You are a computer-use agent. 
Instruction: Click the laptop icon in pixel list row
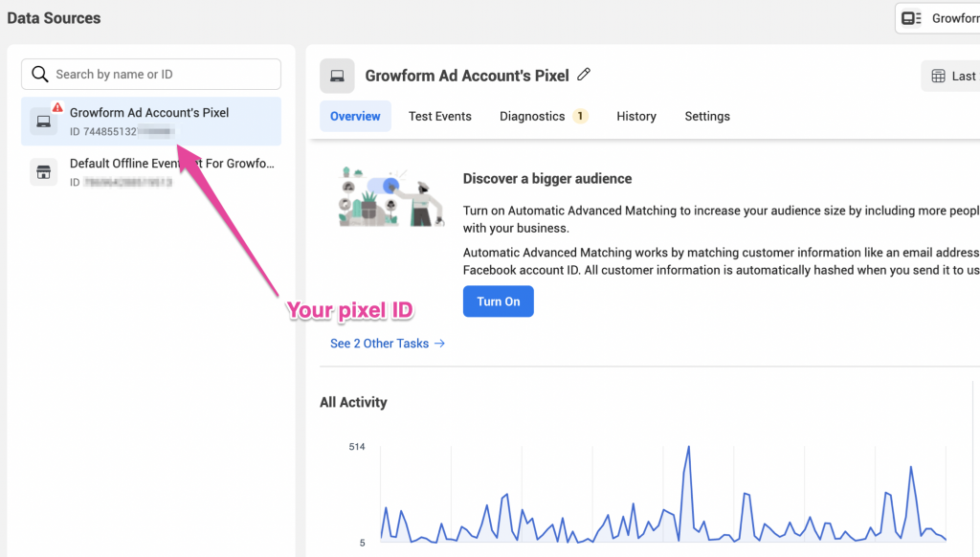pos(44,122)
